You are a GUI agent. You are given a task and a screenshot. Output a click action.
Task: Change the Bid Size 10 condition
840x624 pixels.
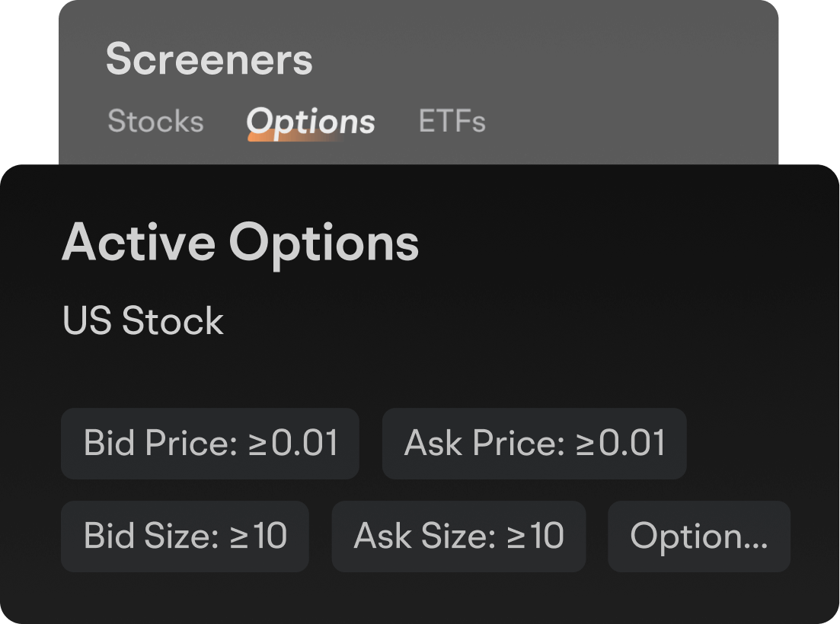(x=185, y=536)
